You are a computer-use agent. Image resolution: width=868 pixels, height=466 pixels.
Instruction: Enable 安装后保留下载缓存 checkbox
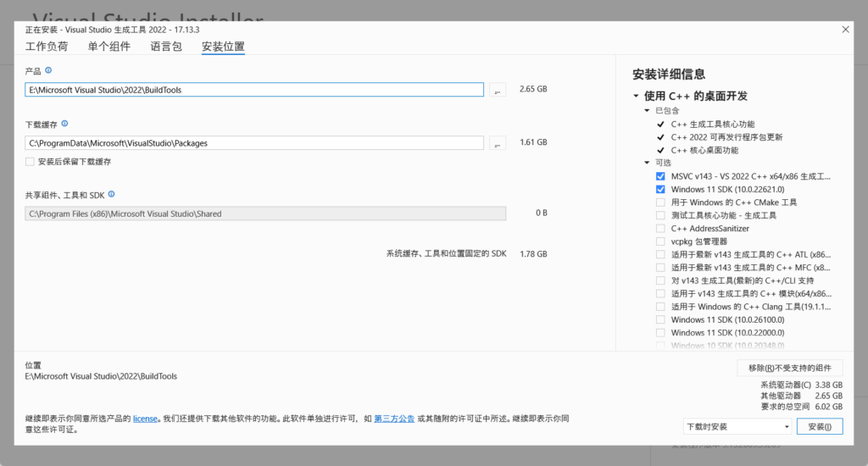pos(30,161)
